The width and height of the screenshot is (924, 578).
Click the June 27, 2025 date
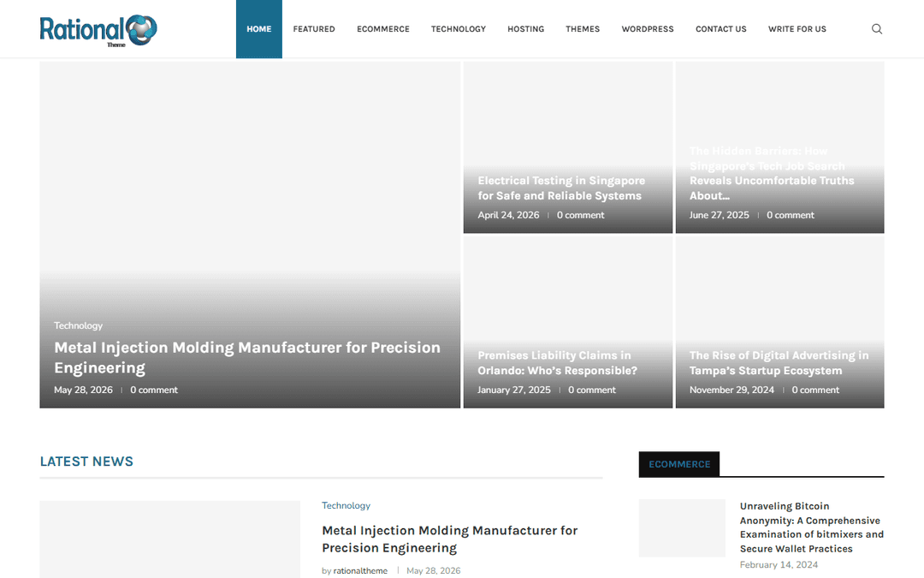pyautogui.click(x=719, y=215)
